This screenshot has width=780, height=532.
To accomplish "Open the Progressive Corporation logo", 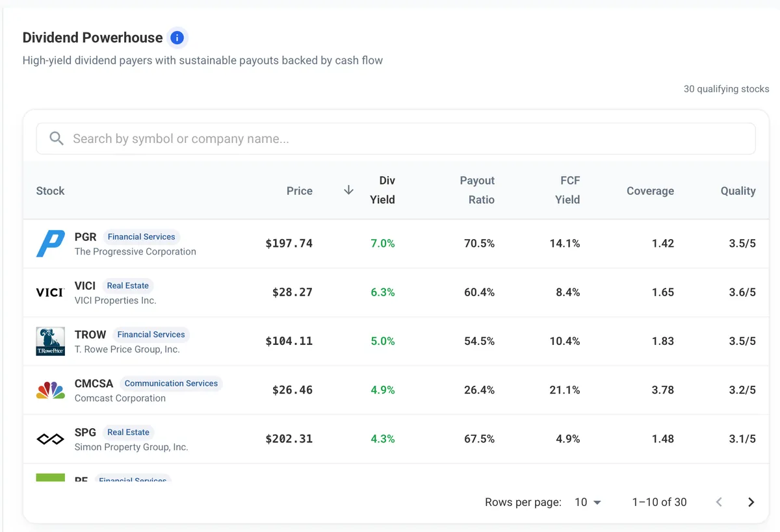I will (51, 244).
